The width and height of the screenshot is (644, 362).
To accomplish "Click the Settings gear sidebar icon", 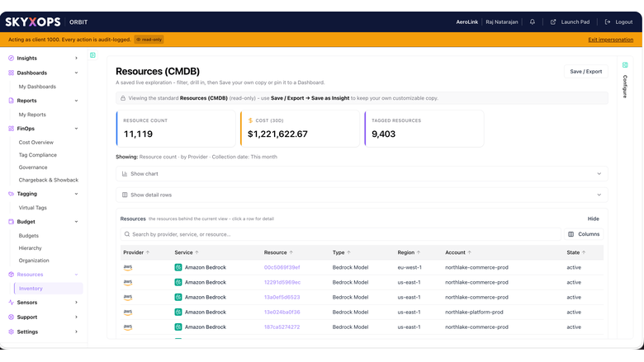I will (11, 332).
